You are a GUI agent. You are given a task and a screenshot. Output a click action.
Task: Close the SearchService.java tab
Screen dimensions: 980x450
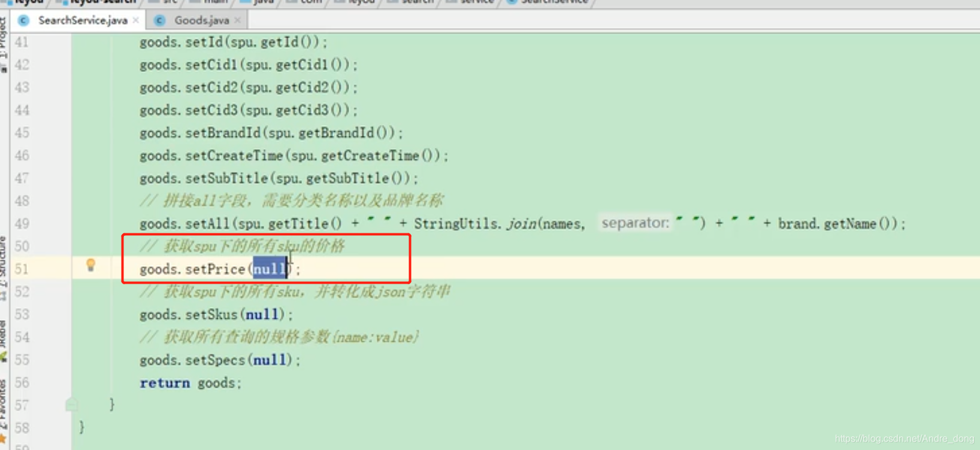point(136,20)
